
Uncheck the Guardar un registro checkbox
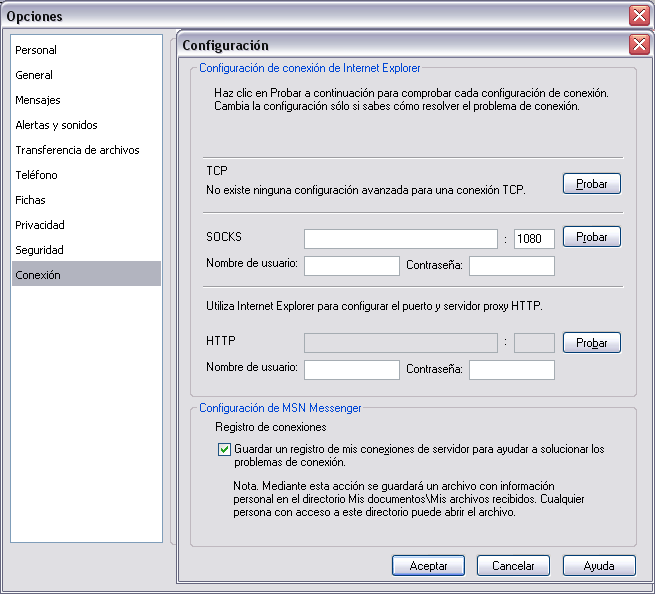click(x=224, y=449)
